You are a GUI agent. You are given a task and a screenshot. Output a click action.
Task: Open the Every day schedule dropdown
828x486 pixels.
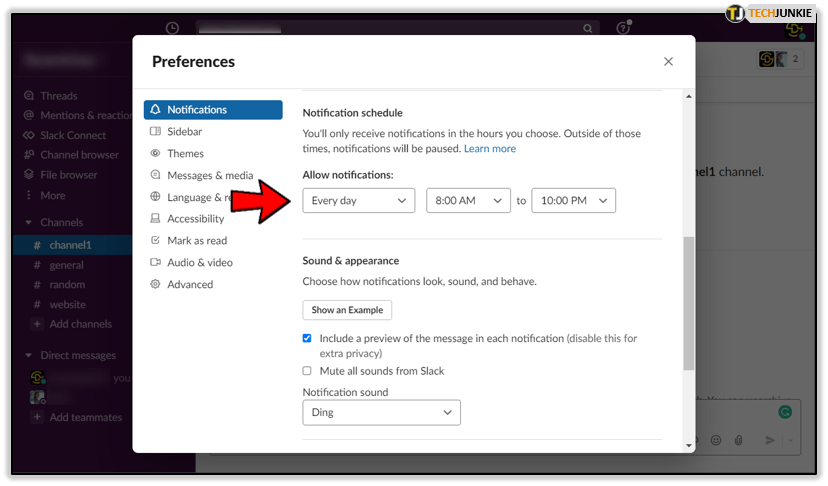(x=358, y=201)
